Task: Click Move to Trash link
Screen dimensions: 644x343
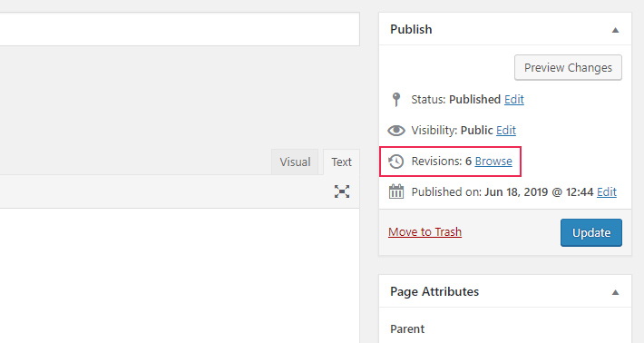Action: 424,232
